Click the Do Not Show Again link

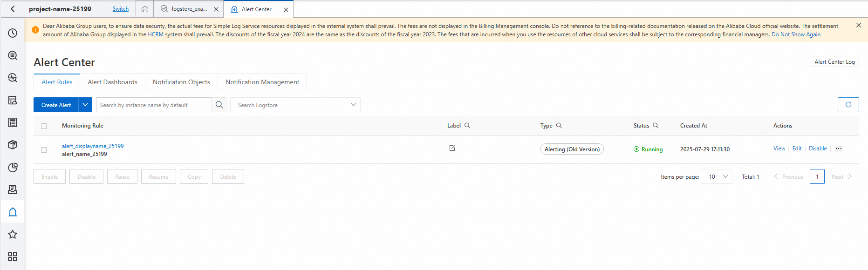point(796,34)
